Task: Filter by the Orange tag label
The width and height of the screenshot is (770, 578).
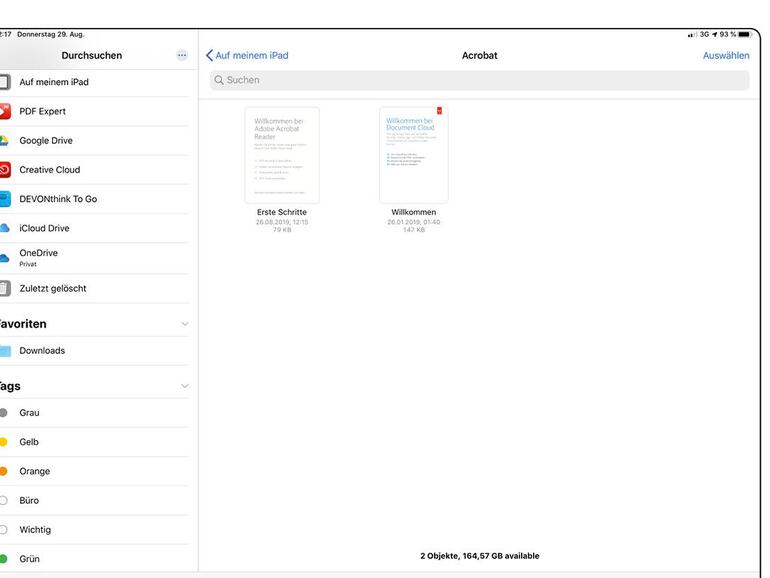Action: click(x=35, y=471)
